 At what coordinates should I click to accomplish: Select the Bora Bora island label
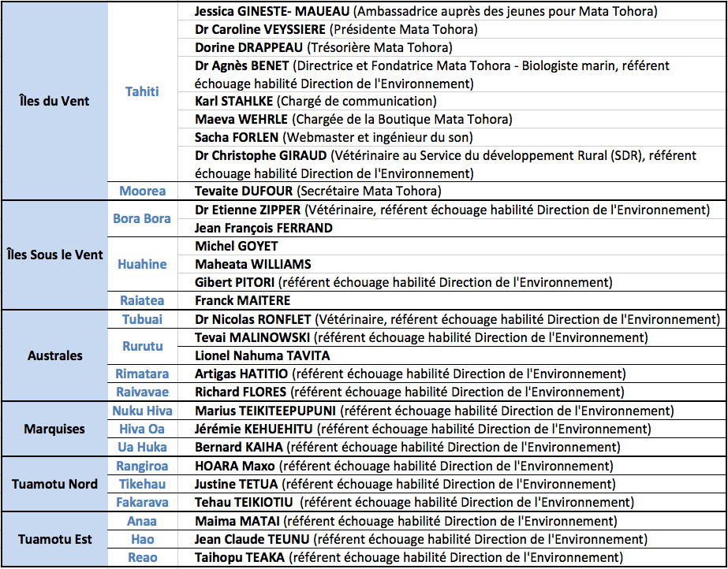coord(142,218)
